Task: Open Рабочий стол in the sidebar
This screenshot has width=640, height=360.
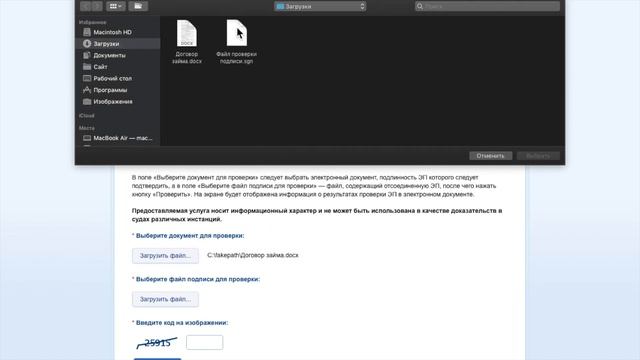Action: (118, 78)
